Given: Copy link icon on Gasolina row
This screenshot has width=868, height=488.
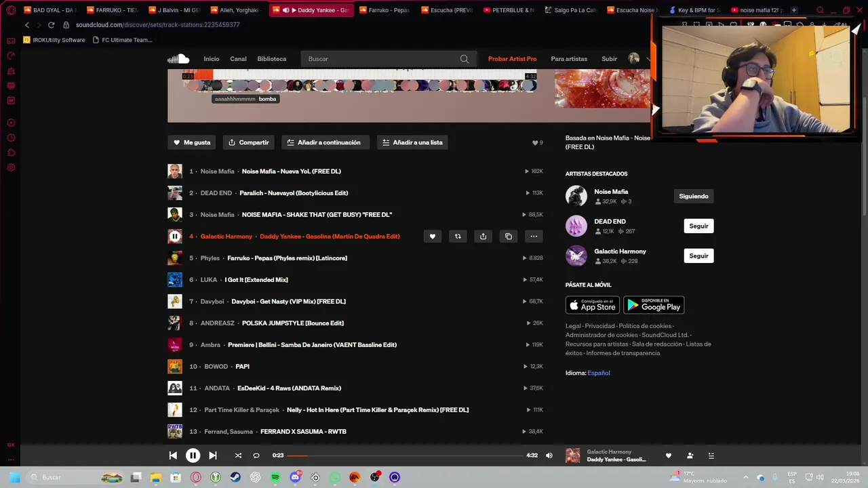Looking at the screenshot, I should (x=509, y=237).
